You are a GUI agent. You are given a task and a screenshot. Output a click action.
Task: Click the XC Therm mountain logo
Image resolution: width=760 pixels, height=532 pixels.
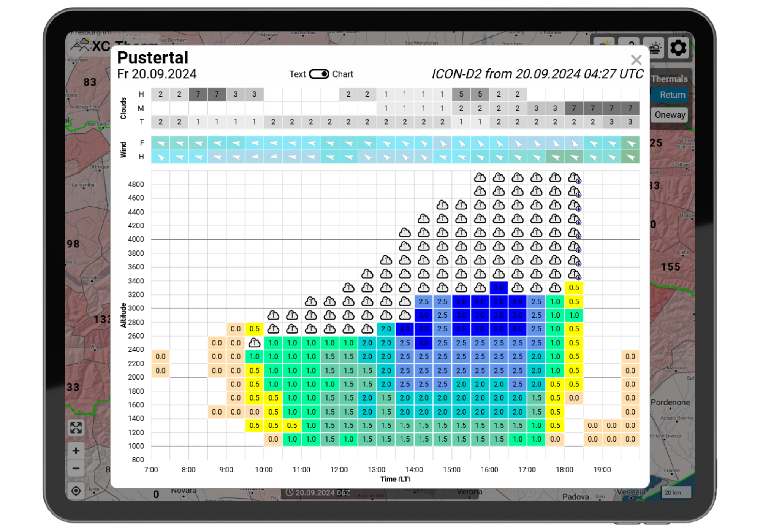tap(80, 46)
